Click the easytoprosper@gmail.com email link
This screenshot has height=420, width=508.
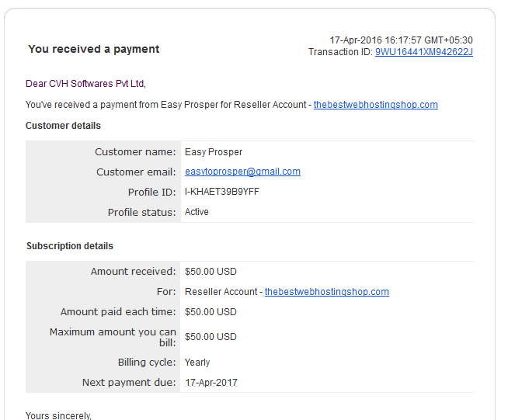click(242, 172)
